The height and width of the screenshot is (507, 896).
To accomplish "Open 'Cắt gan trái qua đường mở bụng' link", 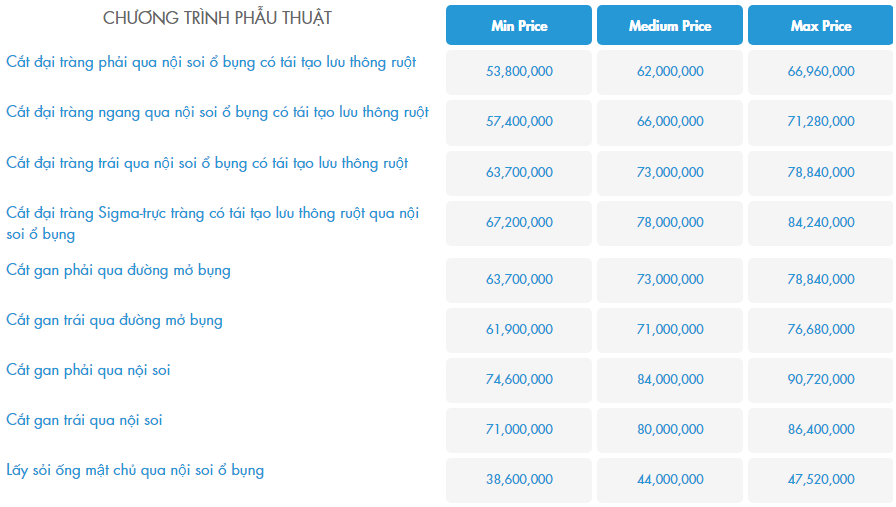I will click(x=114, y=320).
